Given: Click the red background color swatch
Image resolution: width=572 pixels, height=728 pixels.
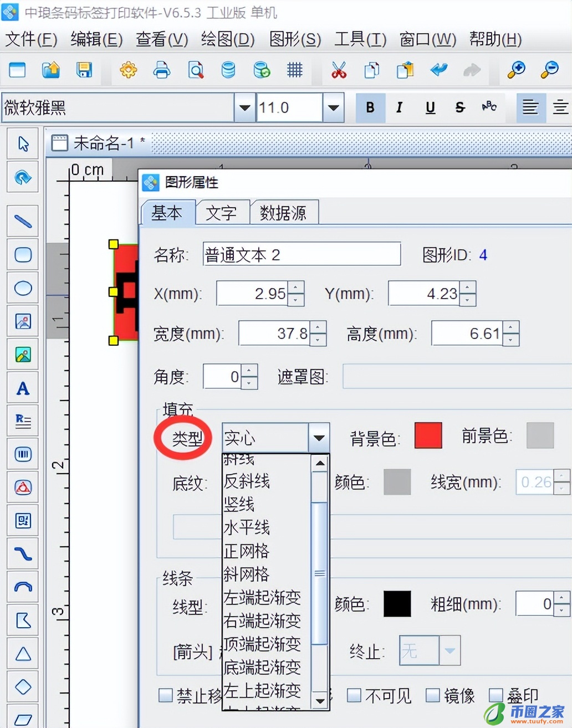Looking at the screenshot, I should (427, 436).
